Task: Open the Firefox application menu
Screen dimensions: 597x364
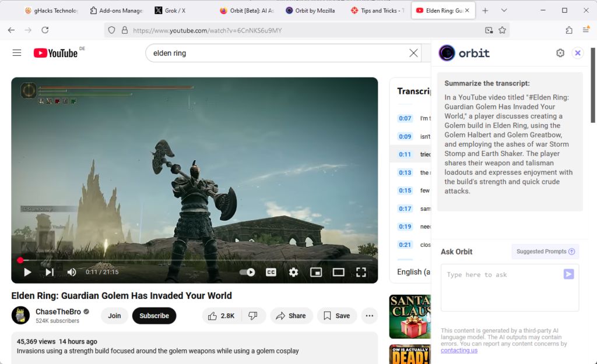Action: point(586,30)
